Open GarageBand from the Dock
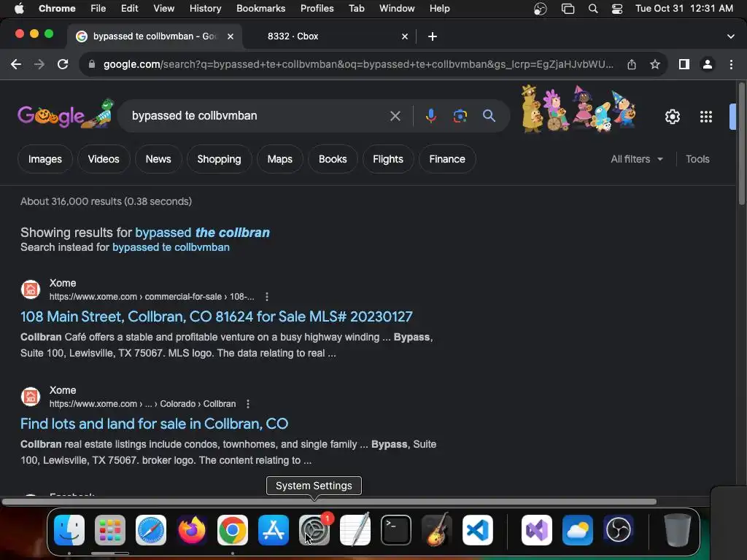Screen dimensions: 747x560 (436, 529)
